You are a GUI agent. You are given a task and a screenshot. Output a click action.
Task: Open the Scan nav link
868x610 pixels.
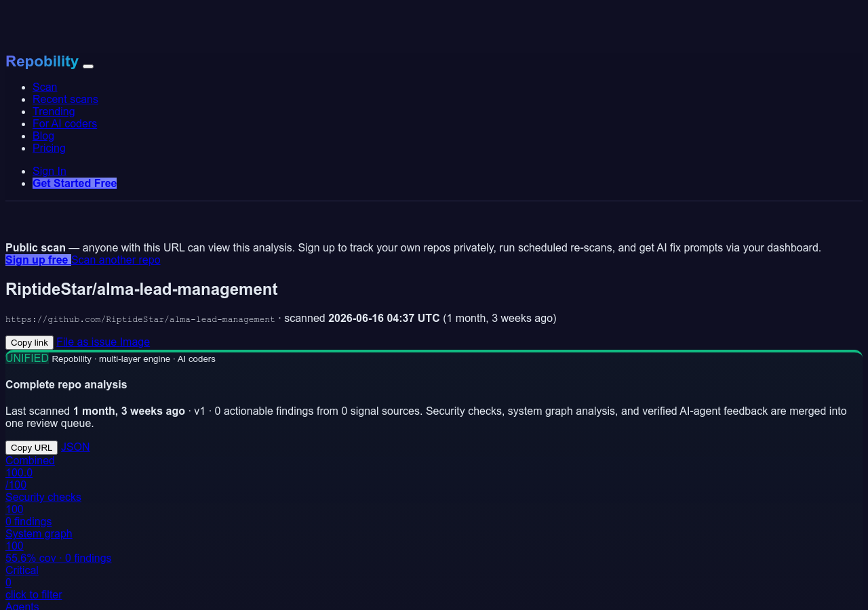click(x=45, y=87)
